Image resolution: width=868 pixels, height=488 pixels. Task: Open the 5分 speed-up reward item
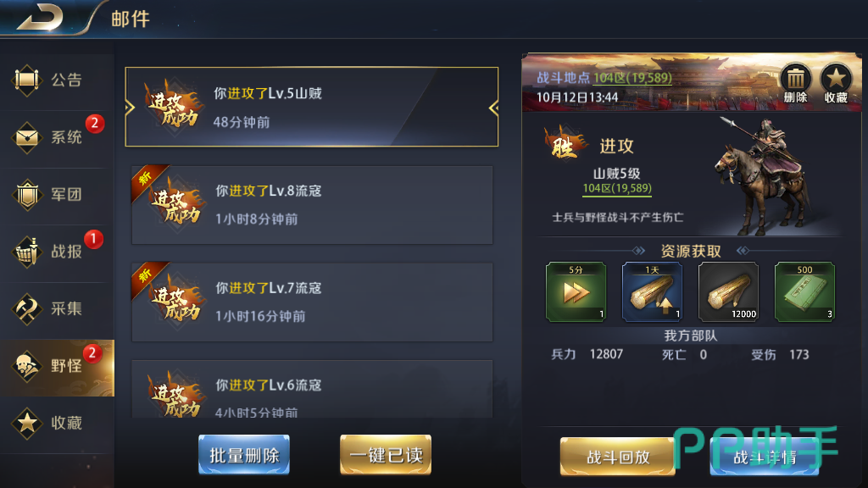pos(576,291)
